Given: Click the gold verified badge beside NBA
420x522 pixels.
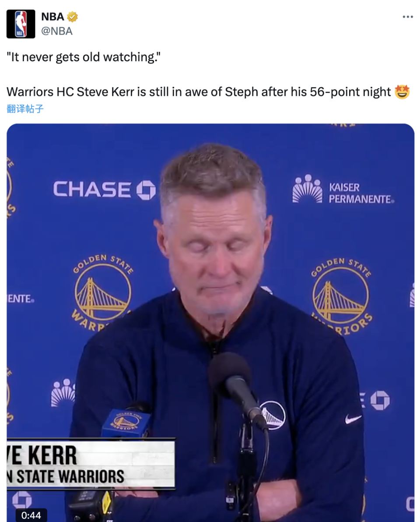Looking at the screenshot, I should [72, 17].
